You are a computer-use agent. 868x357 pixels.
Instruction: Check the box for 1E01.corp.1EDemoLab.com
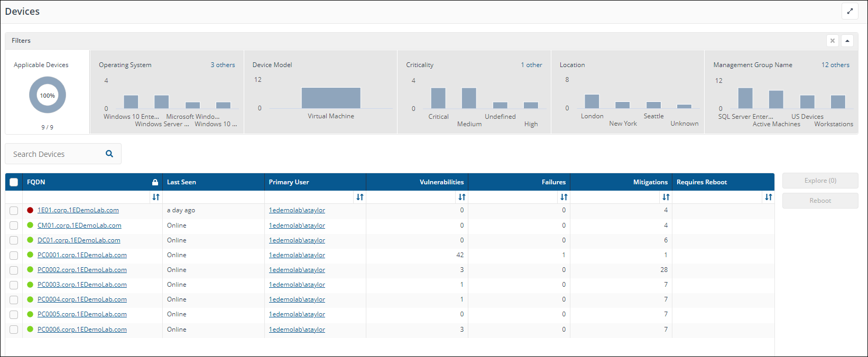14,210
